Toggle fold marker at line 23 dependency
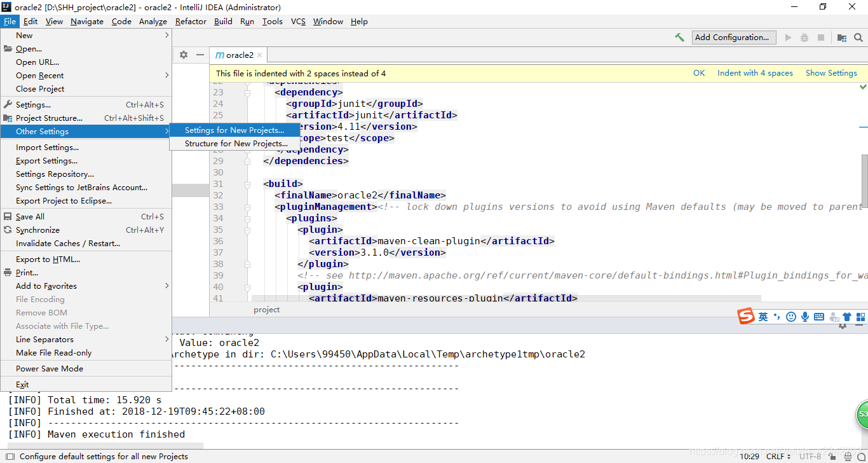This screenshot has height=463, width=868. 247,92
